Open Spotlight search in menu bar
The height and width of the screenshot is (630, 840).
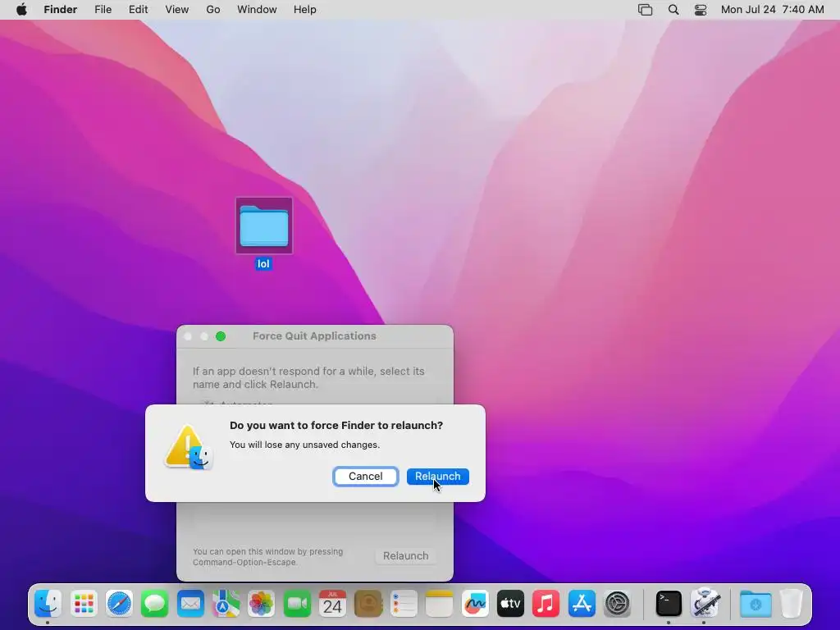(x=673, y=10)
